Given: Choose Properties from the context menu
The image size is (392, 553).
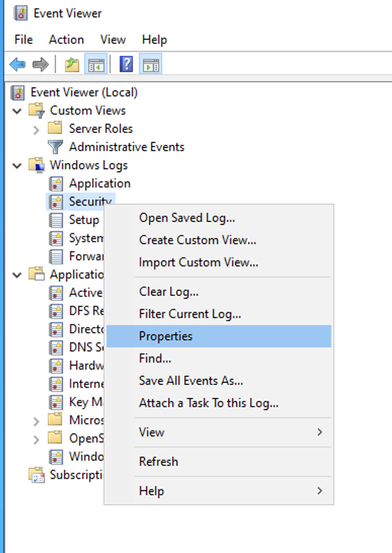Looking at the screenshot, I should pos(166,336).
